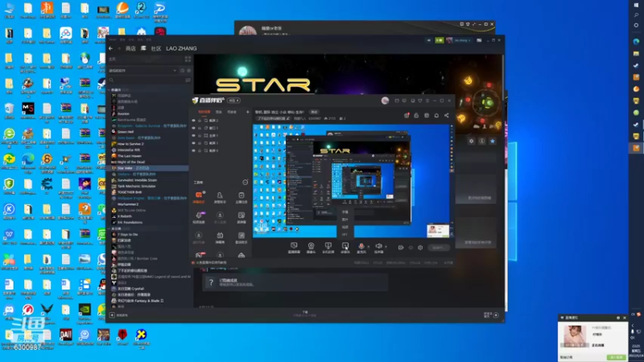The image size is (644, 362).
Task: Click the streaming app user avatar
Action: pyautogui.click(x=385, y=101)
